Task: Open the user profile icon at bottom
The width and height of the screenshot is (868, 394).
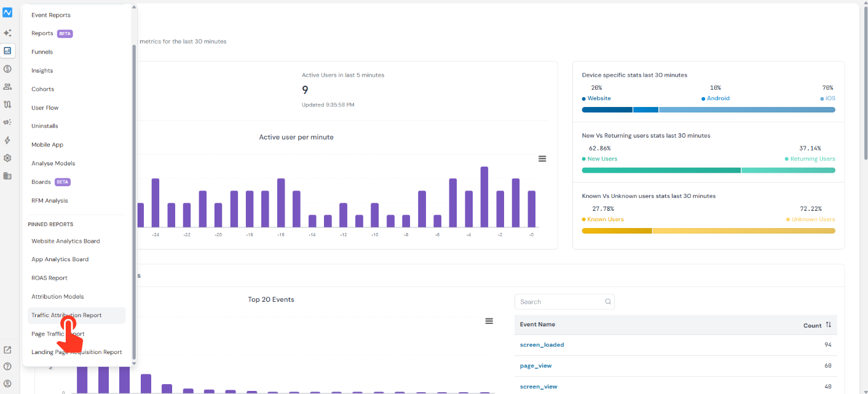Action: [x=7, y=384]
